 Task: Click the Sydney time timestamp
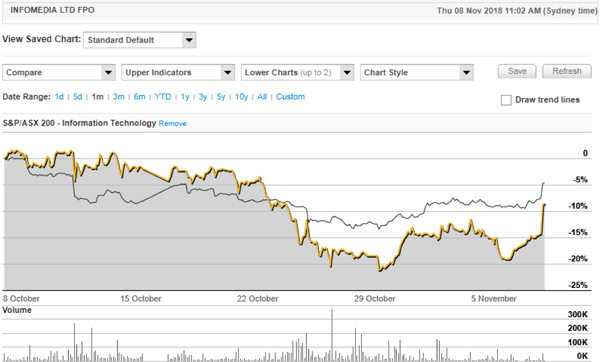[x=517, y=11]
